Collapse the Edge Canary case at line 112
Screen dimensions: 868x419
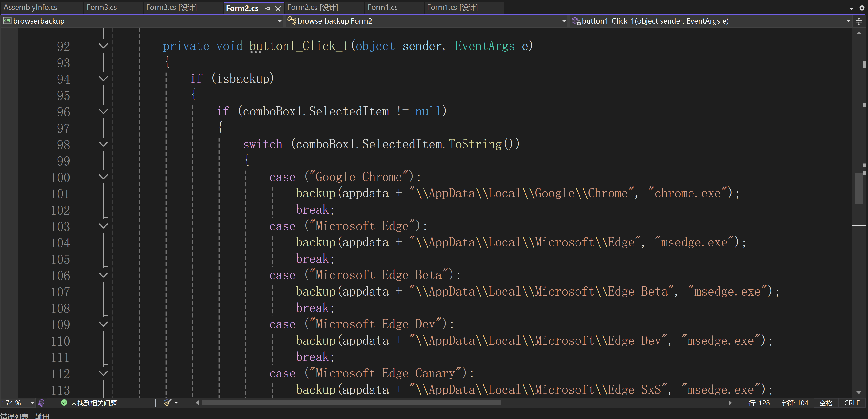tap(103, 373)
